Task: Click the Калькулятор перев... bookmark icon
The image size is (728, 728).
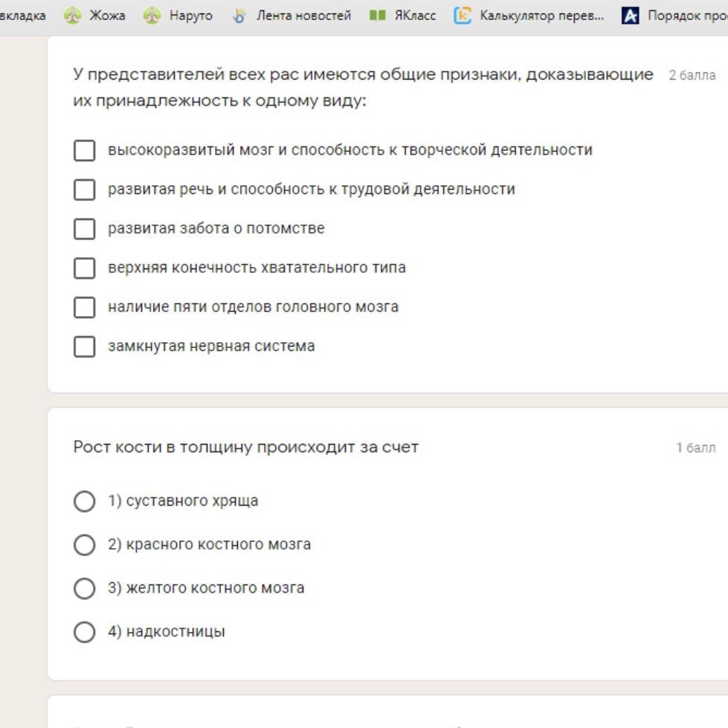Action: [x=463, y=16]
